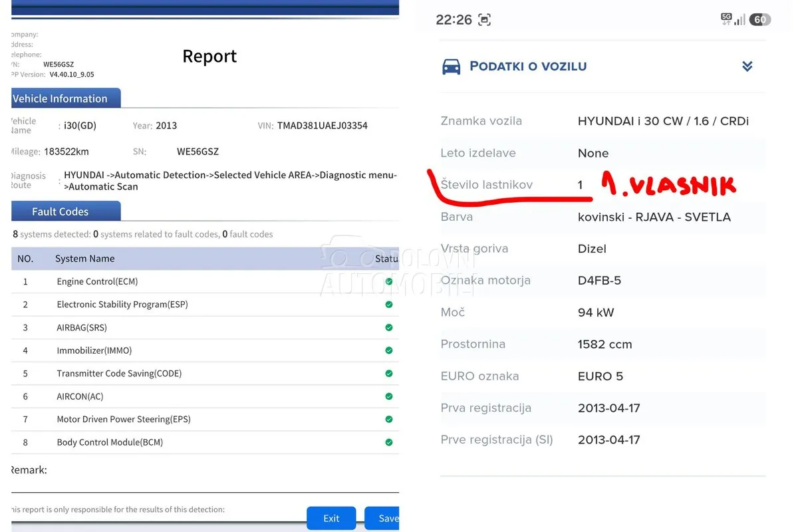
Task: Tap the battery level indicator showing 60
Action: click(x=760, y=20)
